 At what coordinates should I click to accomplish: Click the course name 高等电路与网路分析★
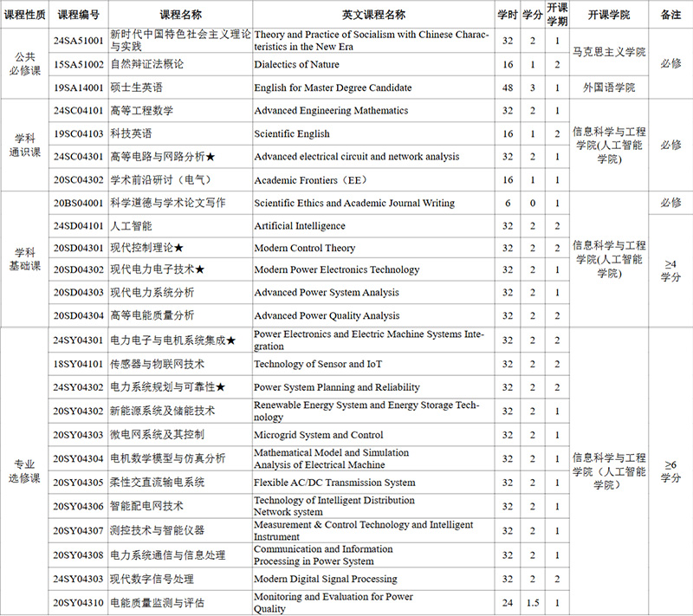point(163,157)
